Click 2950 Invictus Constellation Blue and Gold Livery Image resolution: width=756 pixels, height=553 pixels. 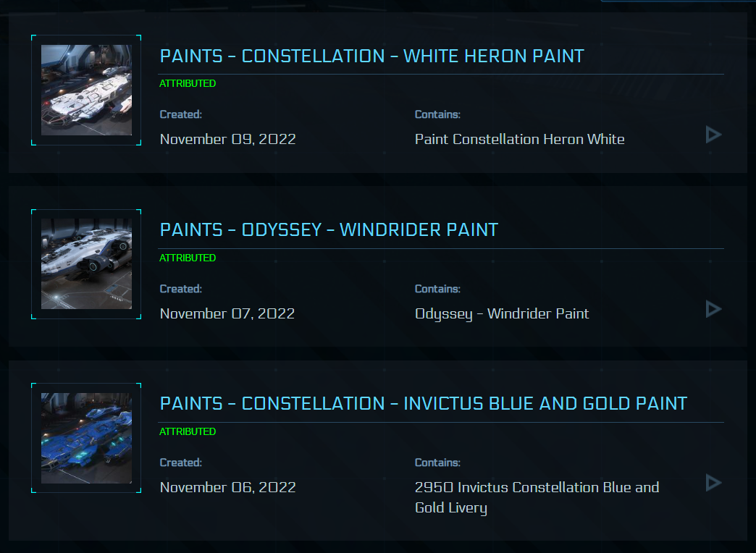(x=537, y=497)
